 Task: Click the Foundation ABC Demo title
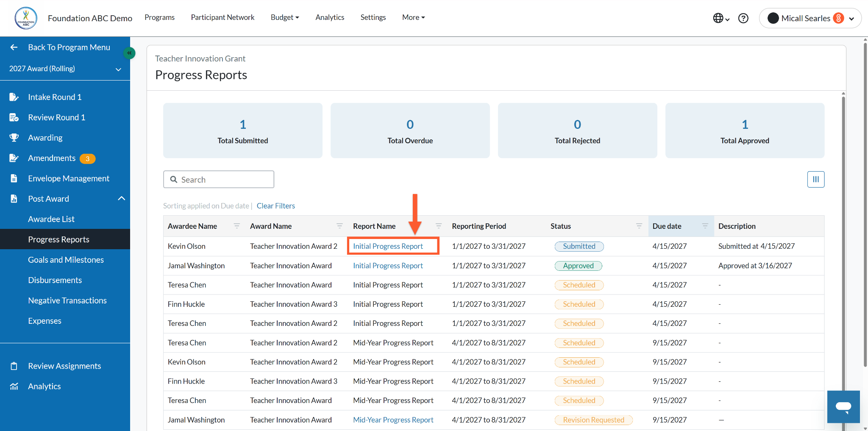pos(90,18)
